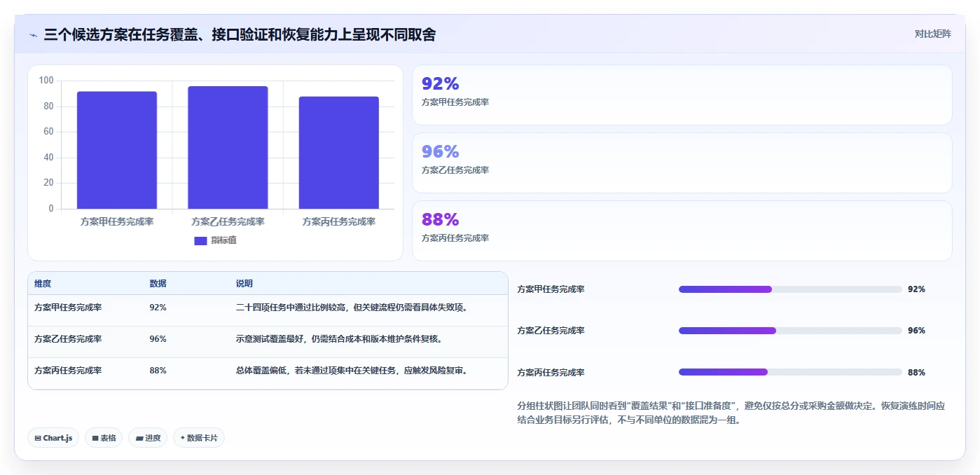Click the summary paragraph starting 分组柱状图
Viewport: 980px width, 475px height.
[x=731, y=413]
